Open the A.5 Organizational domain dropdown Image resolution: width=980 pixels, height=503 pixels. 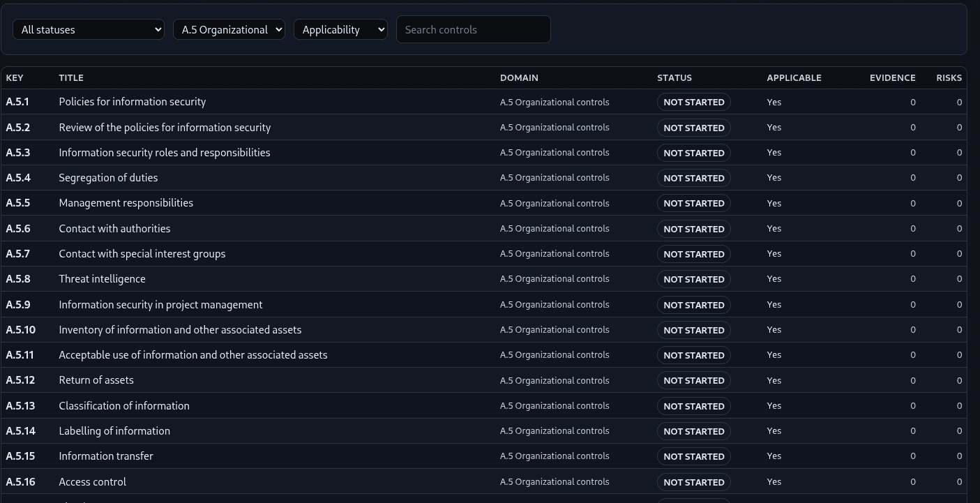(229, 29)
